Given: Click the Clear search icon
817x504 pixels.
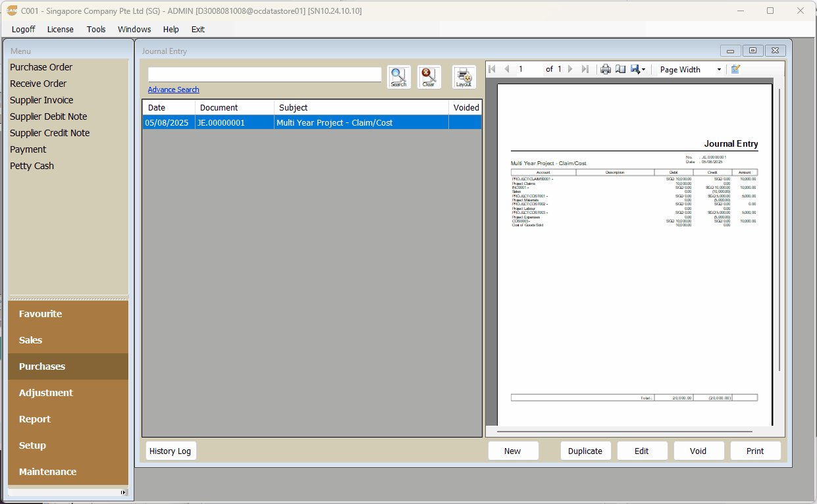Looking at the screenshot, I should tap(429, 76).
